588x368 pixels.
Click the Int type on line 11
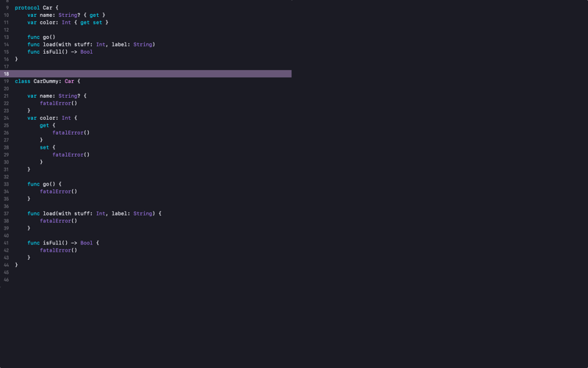tap(66, 23)
